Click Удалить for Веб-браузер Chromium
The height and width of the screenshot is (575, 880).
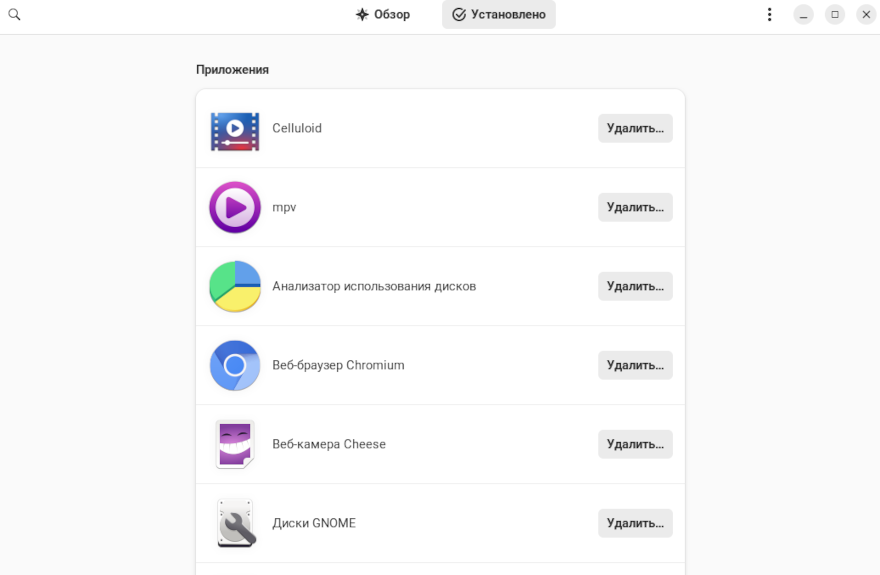tap(635, 366)
